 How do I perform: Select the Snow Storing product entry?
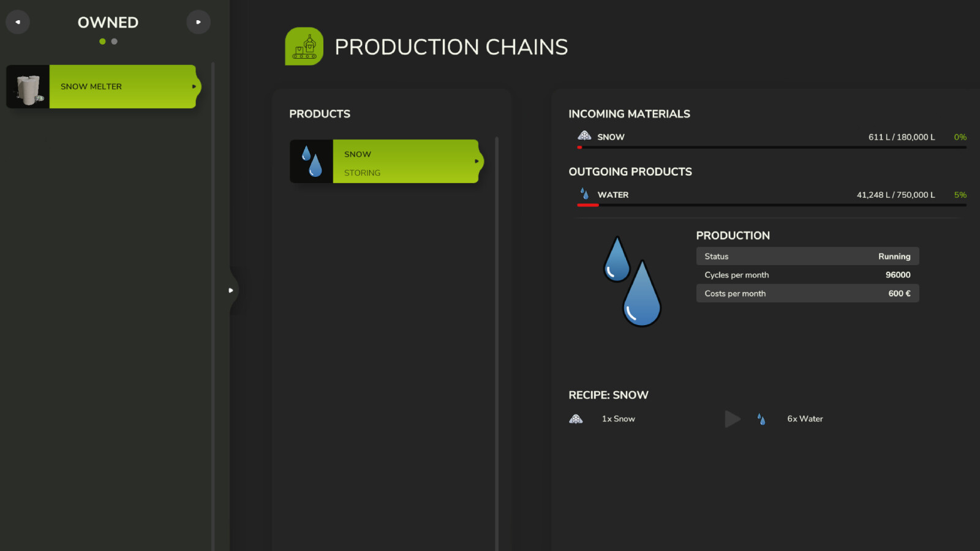click(405, 162)
